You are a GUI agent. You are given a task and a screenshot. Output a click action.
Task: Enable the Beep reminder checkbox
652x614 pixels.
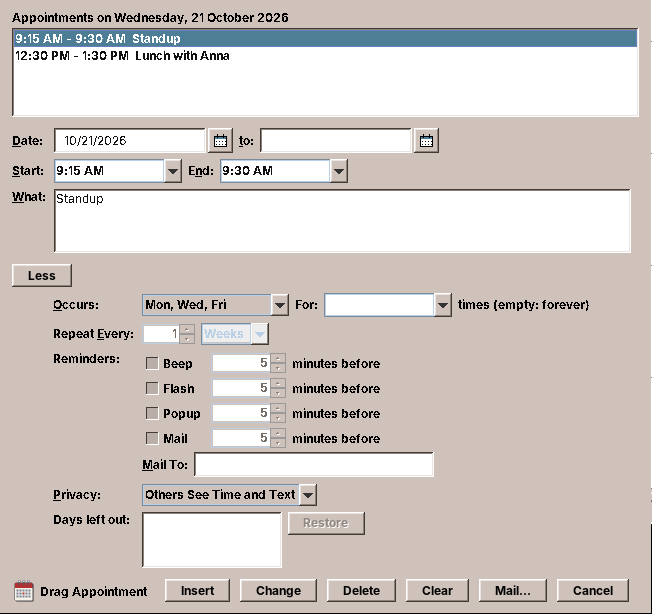point(152,363)
